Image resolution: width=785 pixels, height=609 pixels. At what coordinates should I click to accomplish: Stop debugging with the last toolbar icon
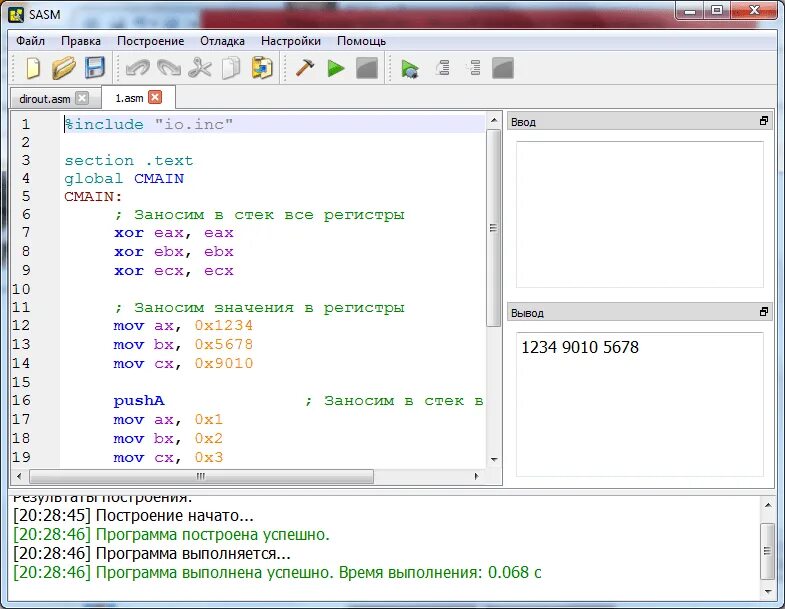503,68
